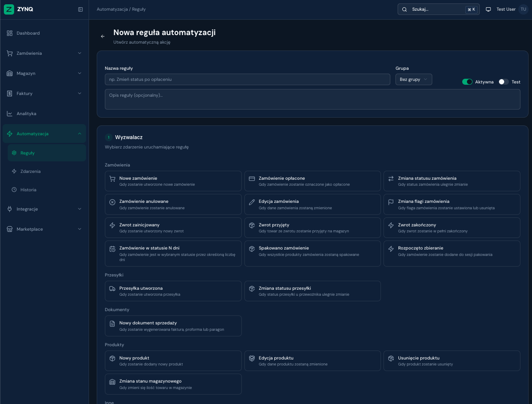Click the Marketplace store icon
Screen dimensions: 532x404
10,229
